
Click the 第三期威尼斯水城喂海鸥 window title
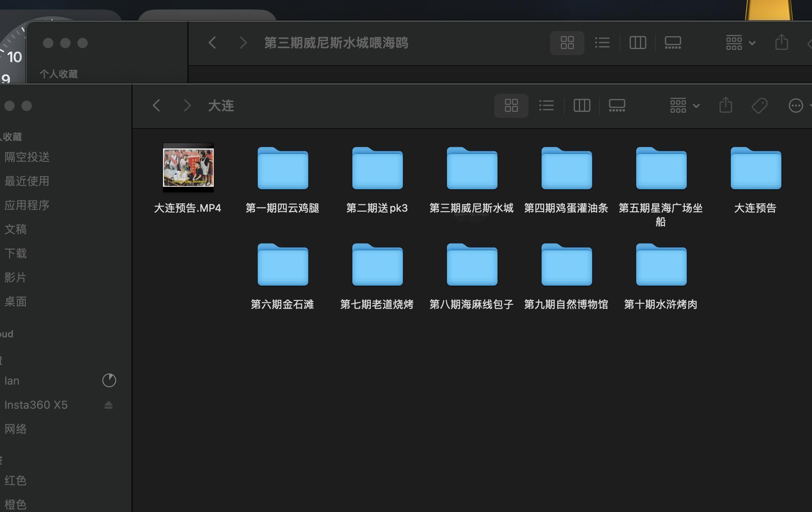click(336, 43)
